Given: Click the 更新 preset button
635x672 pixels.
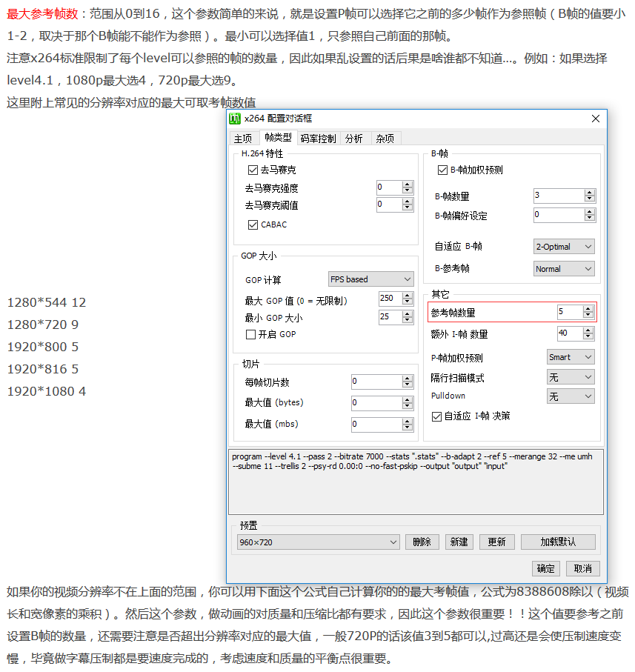Looking at the screenshot, I should [496, 542].
